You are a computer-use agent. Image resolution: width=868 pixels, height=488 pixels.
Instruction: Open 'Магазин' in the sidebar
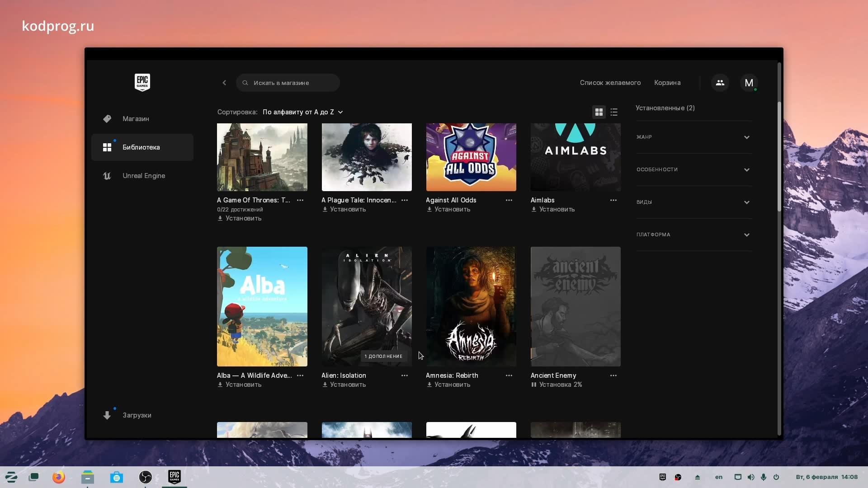point(142,119)
